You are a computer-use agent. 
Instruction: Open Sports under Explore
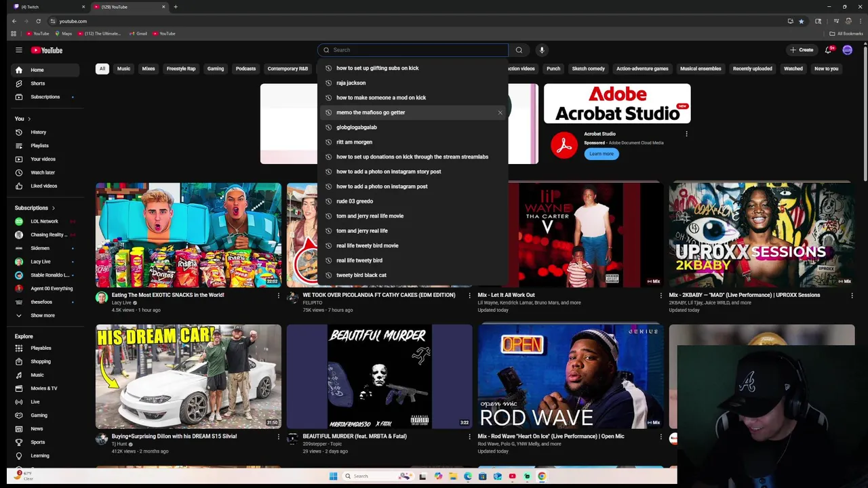pyautogui.click(x=37, y=442)
